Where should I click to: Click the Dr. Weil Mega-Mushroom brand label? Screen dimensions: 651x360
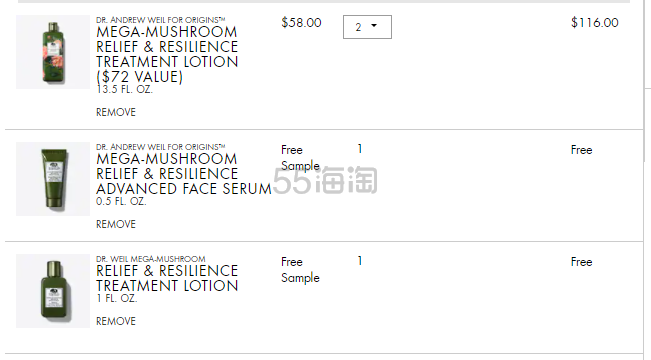(151, 259)
